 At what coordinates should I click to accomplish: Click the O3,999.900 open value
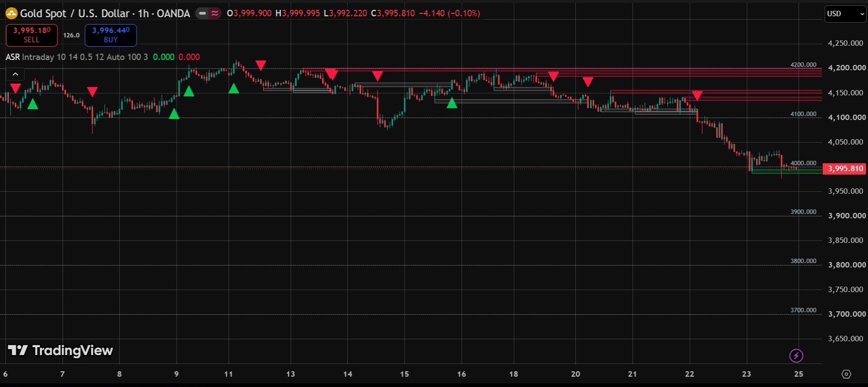click(249, 13)
